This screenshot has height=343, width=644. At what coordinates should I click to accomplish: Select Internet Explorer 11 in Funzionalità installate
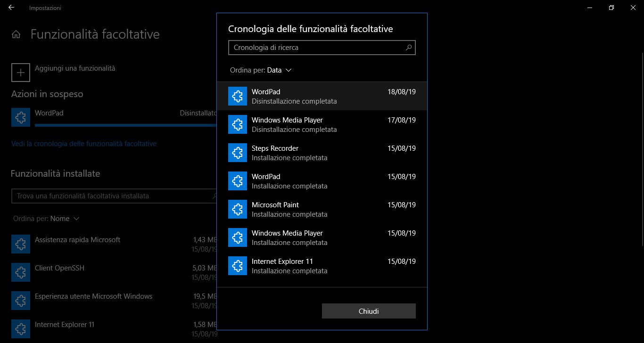[114, 329]
